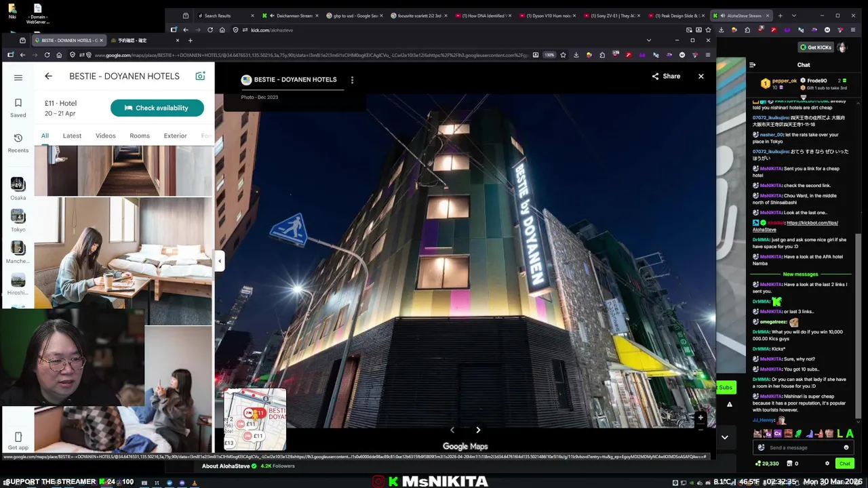This screenshot has width=868, height=488.
Task: Open the chat shop icon
Action: point(789,464)
